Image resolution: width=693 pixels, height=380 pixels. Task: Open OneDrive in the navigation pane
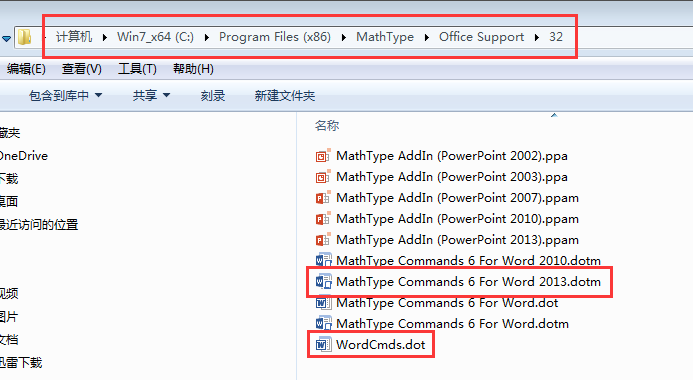tap(24, 156)
